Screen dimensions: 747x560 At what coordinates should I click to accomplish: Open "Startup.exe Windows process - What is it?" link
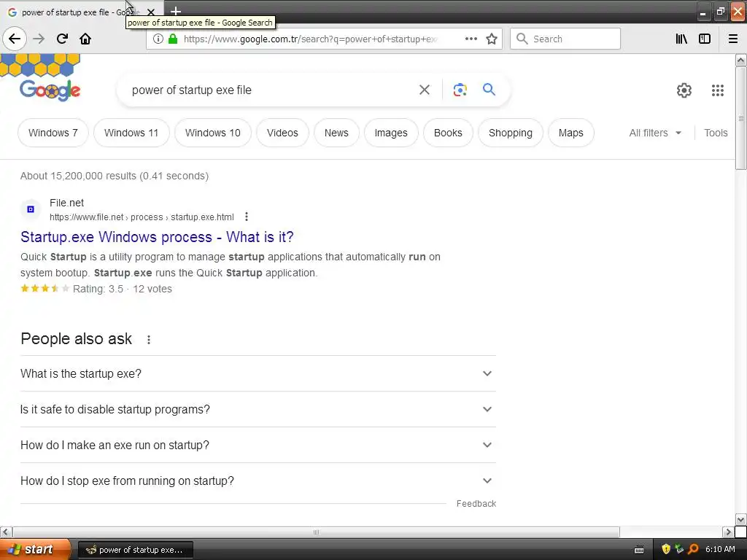click(x=157, y=237)
